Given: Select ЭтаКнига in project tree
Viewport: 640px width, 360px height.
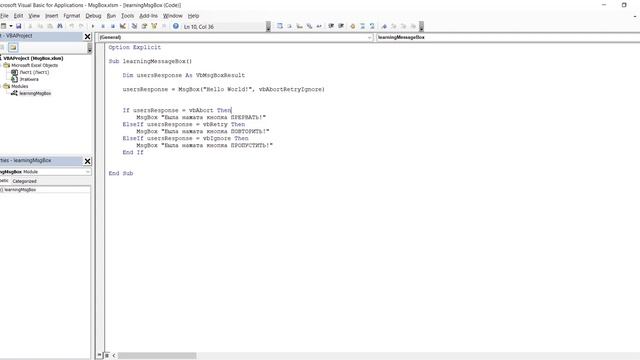Looking at the screenshot, I should coord(29,79).
